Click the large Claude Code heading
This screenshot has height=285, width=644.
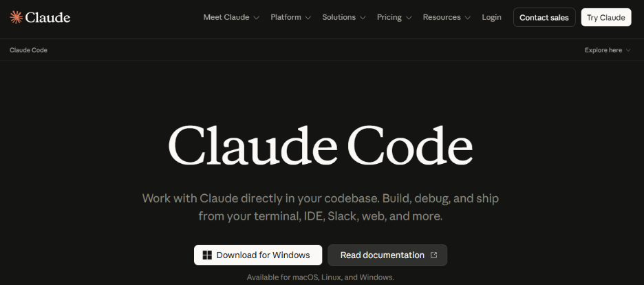321,146
